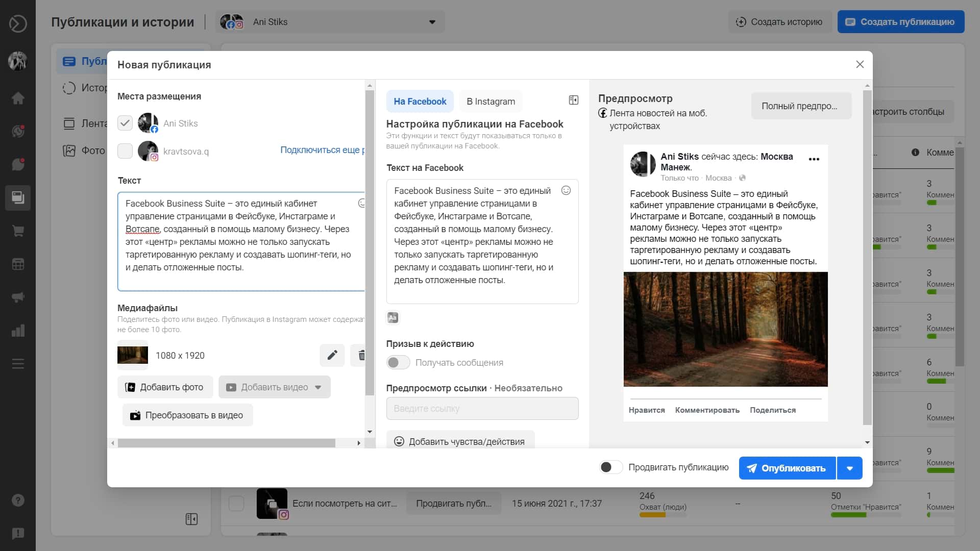Click the forest photo in the preview
Viewport: 980px width, 551px height.
(x=725, y=329)
